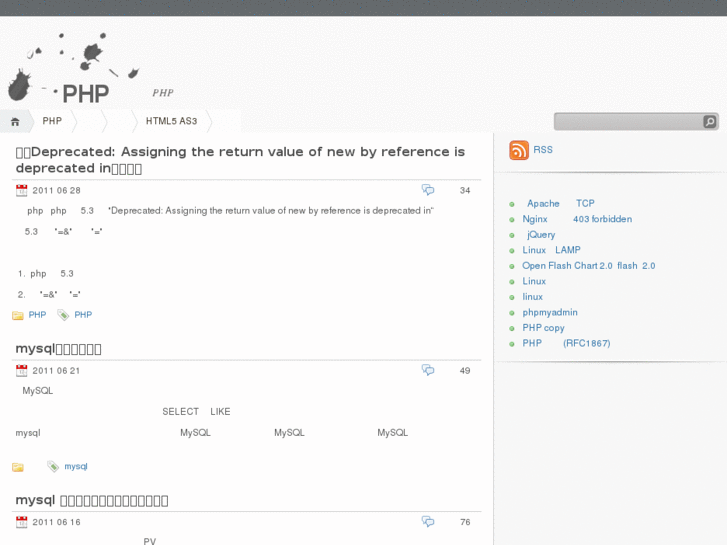Select the calendar icon by 2011 06 16
The width and height of the screenshot is (727, 545).
[21, 522]
